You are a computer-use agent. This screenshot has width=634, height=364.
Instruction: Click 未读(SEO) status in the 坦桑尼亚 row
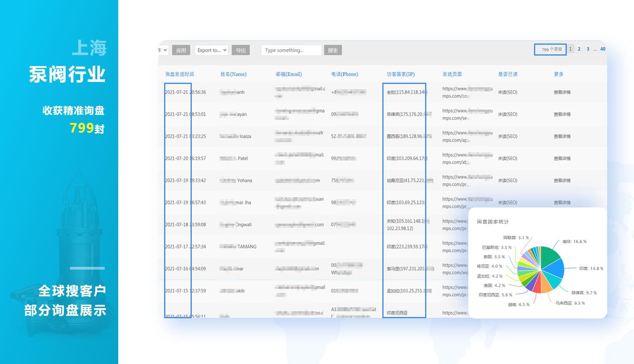click(x=508, y=181)
